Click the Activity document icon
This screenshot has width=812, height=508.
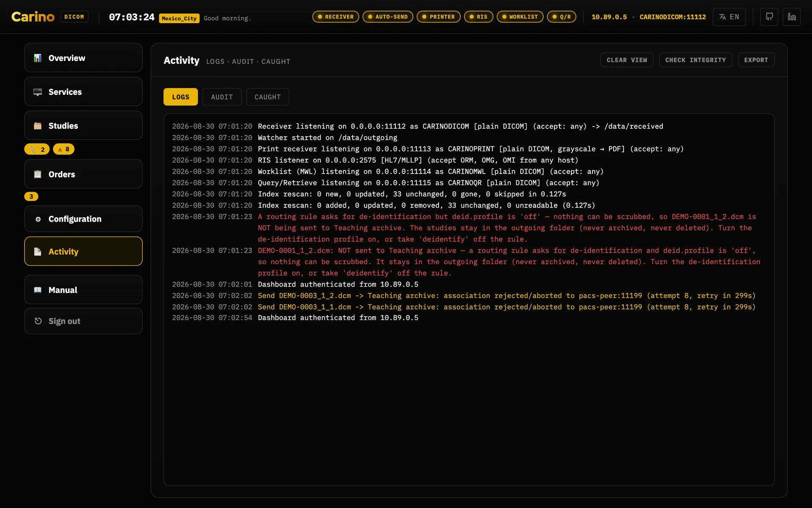[x=38, y=251]
